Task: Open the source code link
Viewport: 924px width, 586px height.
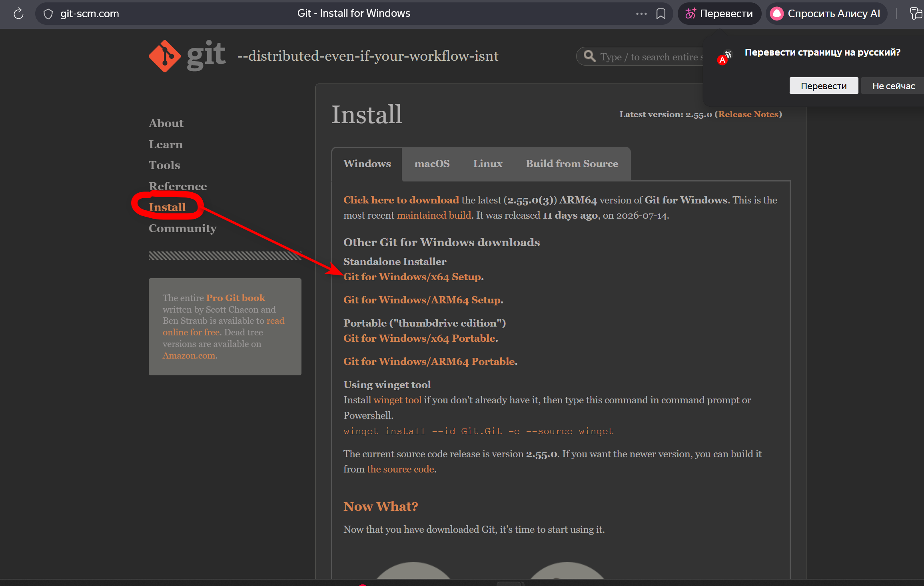Action: tap(401, 469)
